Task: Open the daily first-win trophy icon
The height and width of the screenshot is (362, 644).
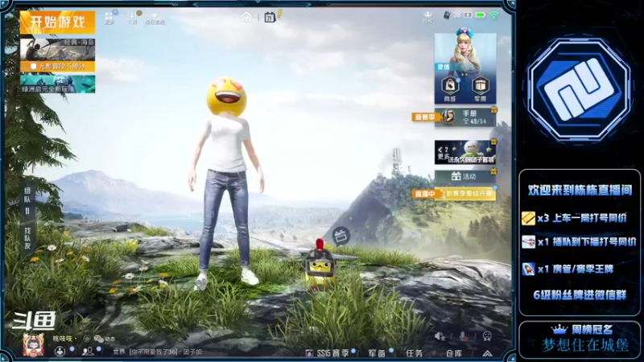Action: [x=155, y=19]
